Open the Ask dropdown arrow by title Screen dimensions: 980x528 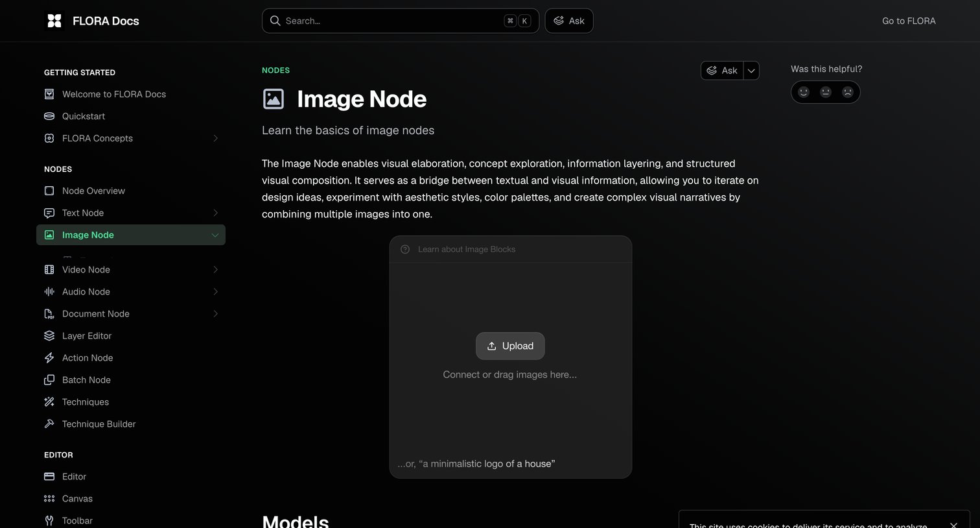point(751,71)
